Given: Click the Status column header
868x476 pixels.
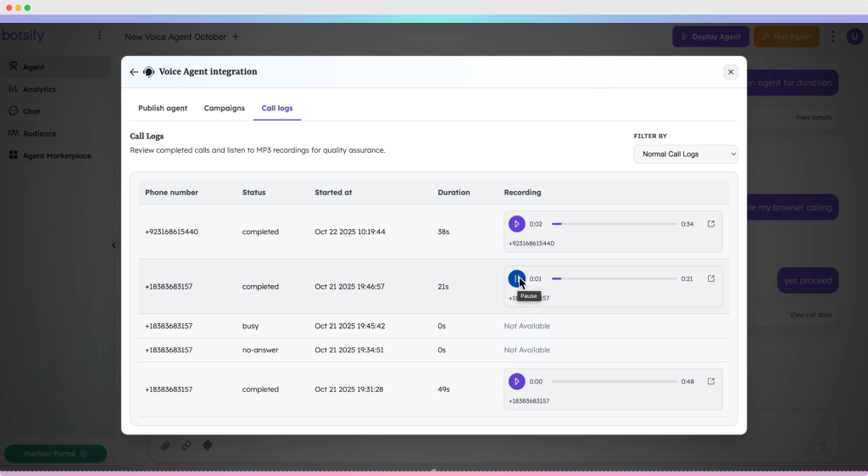Looking at the screenshot, I should pyautogui.click(x=253, y=193).
